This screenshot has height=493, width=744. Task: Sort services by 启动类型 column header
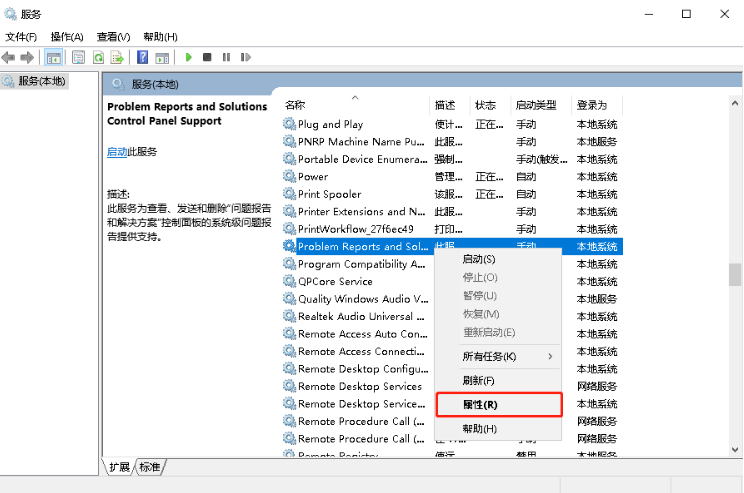pyautogui.click(x=539, y=105)
